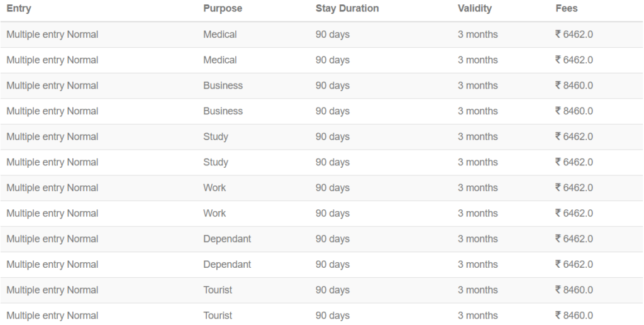The width and height of the screenshot is (644, 325).
Task: Select the last Tourist purpose cell
Action: coord(218,316)
